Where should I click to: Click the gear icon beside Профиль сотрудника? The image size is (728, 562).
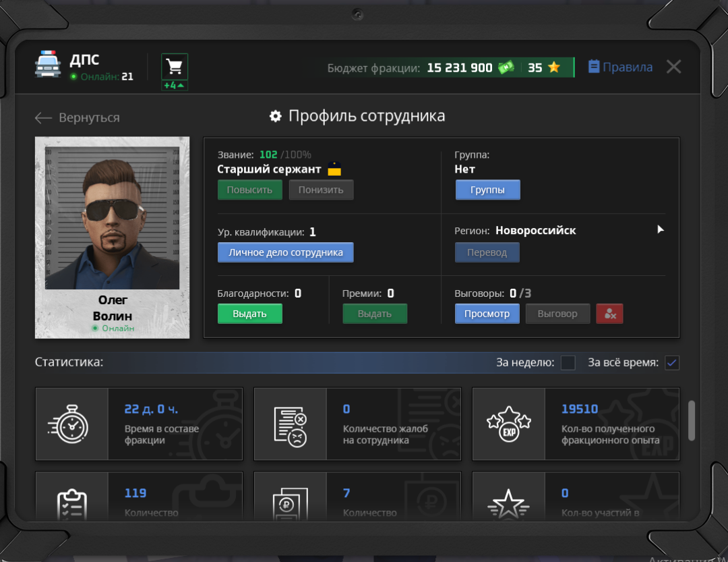275,116
